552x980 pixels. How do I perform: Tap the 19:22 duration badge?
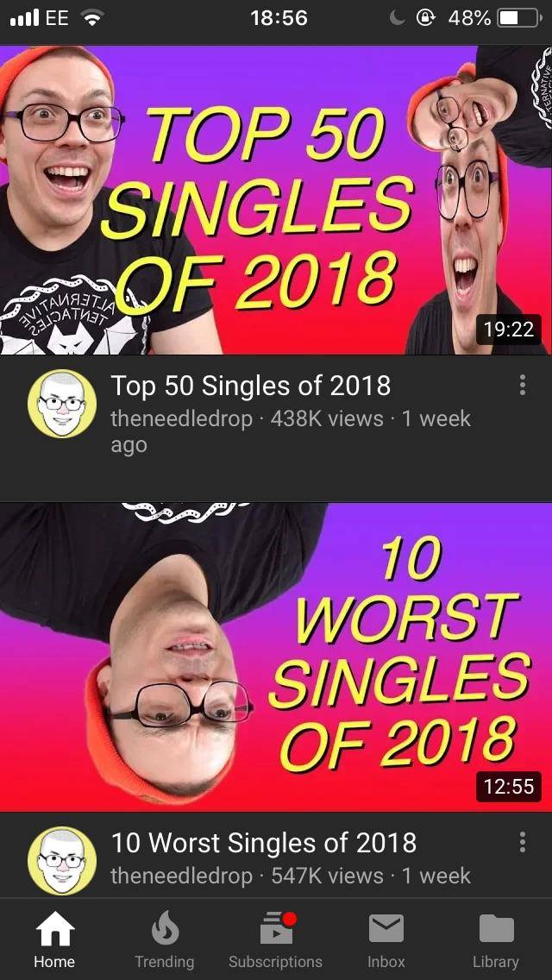[508, 329]
